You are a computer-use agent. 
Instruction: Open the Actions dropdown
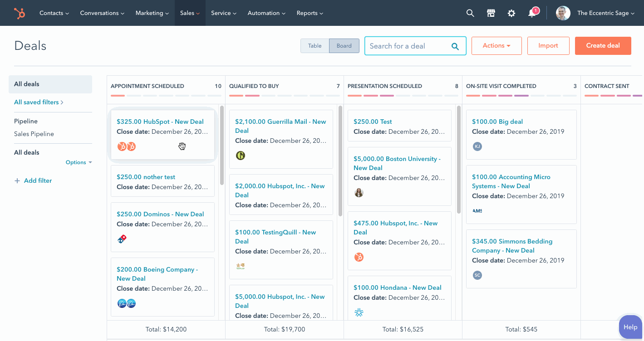point(497,46)
